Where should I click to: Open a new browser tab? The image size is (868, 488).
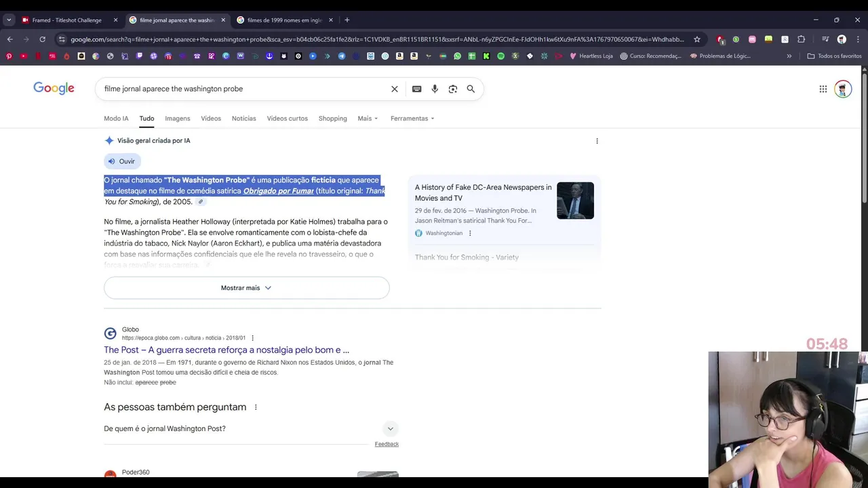tap(347, 20)
